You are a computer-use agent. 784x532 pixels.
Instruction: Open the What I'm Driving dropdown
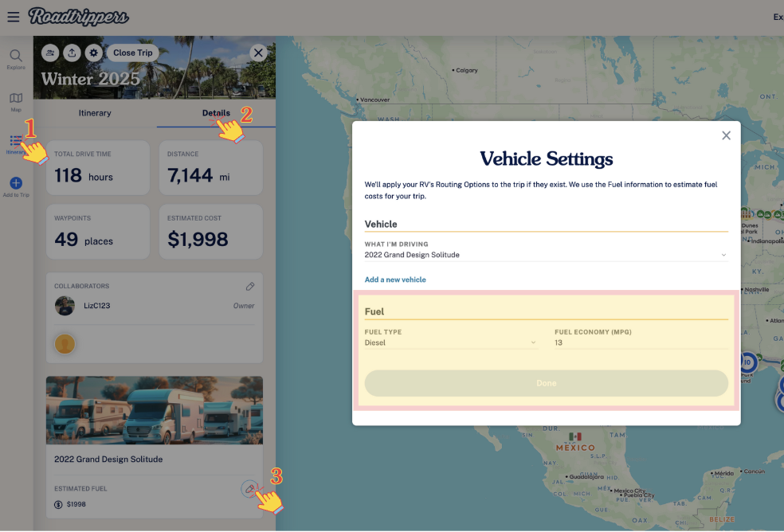coord(546,255)
